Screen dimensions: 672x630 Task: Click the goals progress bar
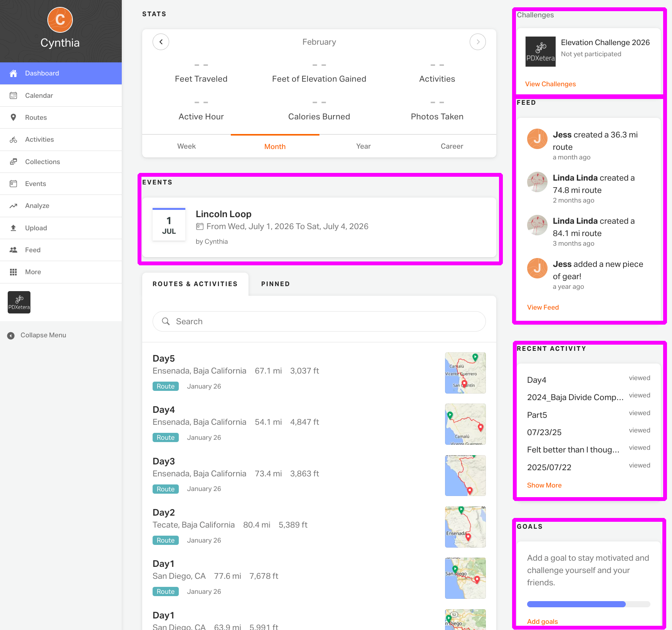click(x=589, y=604)
